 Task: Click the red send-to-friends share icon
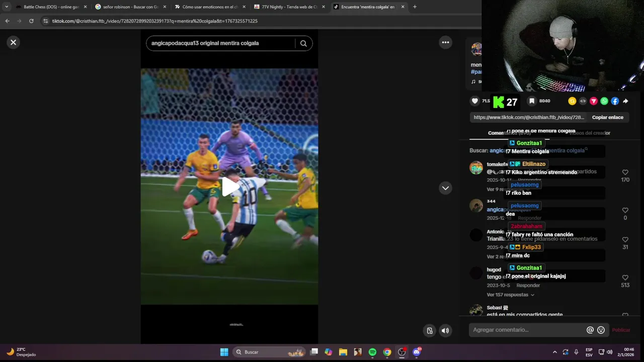593,101
